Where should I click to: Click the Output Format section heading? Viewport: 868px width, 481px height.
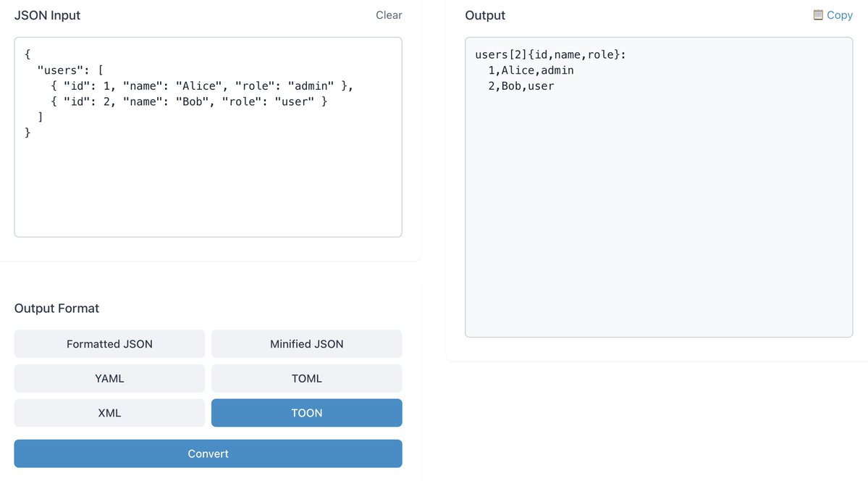click(56, 308)
